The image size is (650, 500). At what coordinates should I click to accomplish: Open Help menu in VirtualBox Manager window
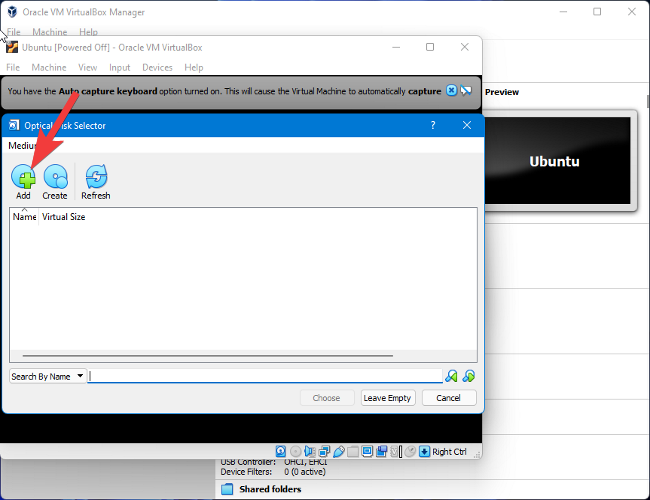coord(88,32)
